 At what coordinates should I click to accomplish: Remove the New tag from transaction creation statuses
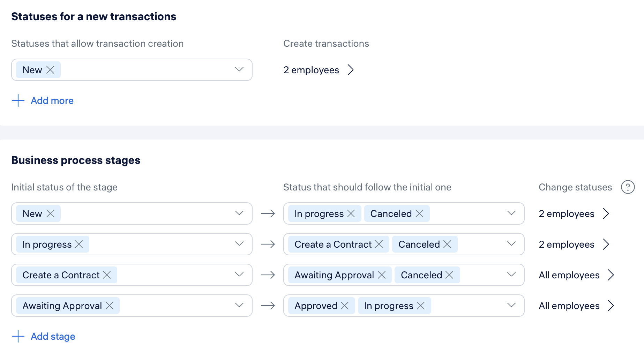tap(50, 70)
